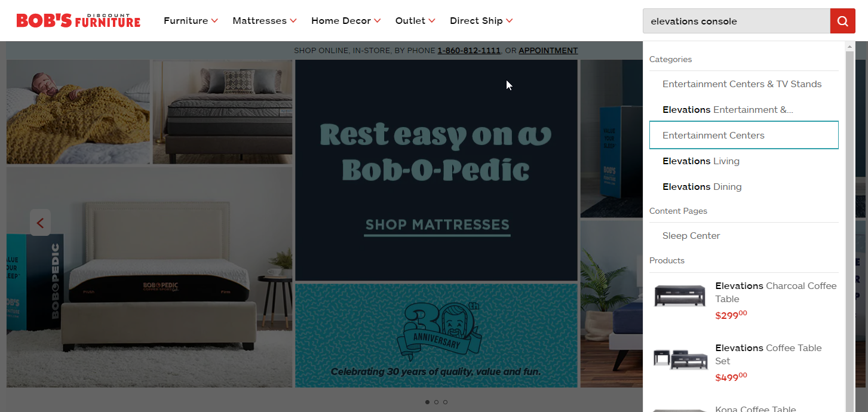Click the elevations console search field

(x=737, y=21)
